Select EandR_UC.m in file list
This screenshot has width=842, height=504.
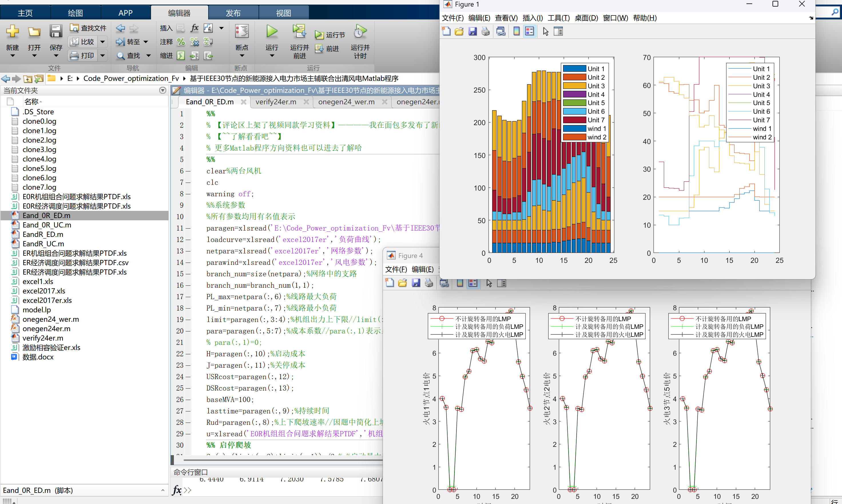pyautogui.click(x=43, y=244)
